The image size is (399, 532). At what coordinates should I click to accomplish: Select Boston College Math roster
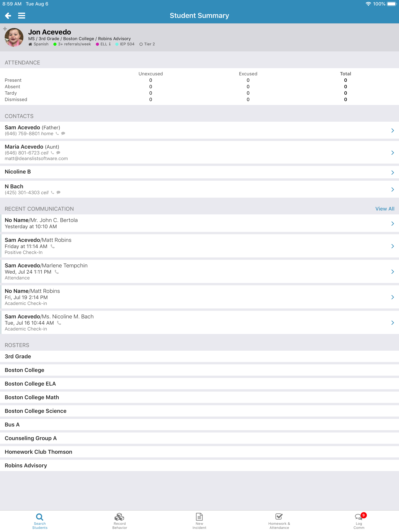point(199,397)
